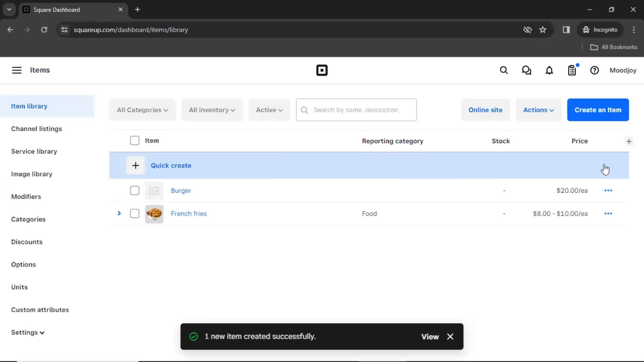The height and width of the screenshot is (362, 644).
Task: Open the Item library sidebar section
Action: pos(29,106)
